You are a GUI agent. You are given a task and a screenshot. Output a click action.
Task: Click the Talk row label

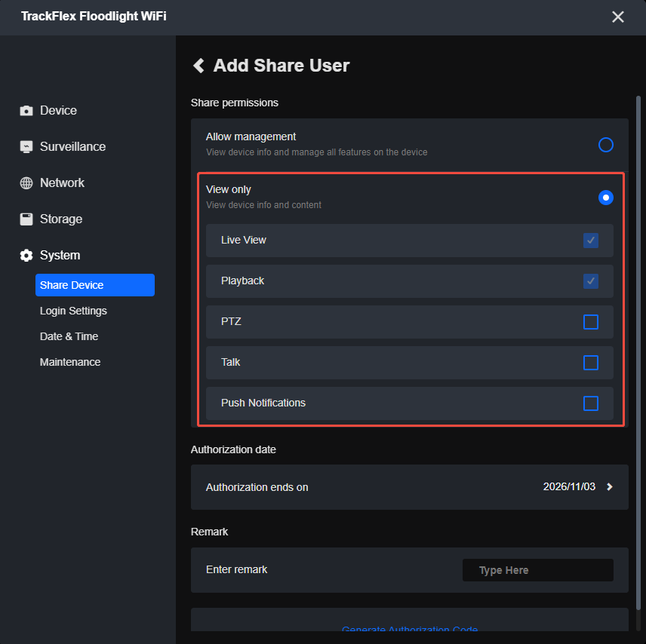coord(230,363)
